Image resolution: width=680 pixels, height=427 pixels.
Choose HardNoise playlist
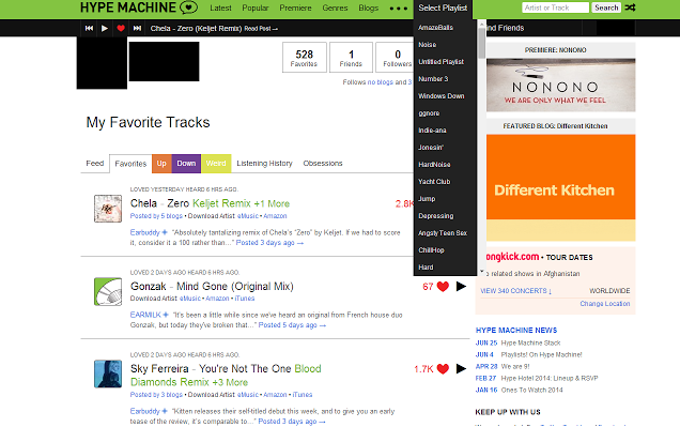tap(434, 164)
